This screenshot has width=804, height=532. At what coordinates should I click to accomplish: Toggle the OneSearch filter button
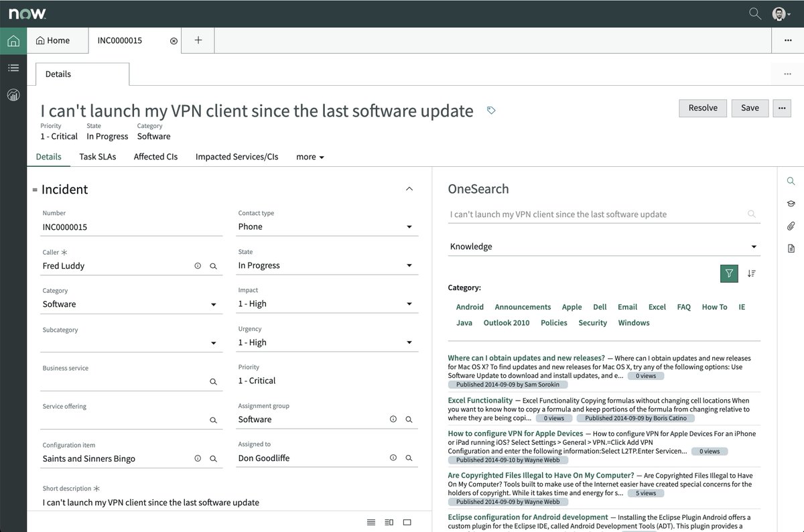click(x=729, y=273)
